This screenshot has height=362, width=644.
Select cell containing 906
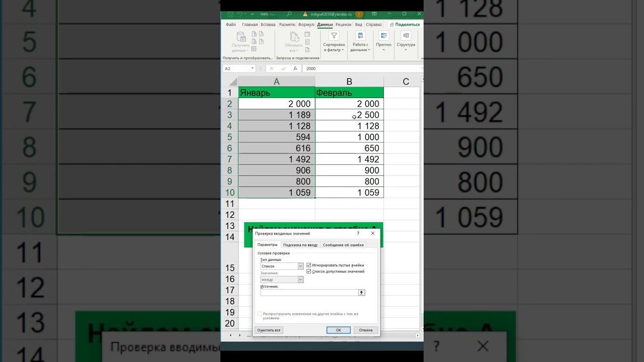(277, 170)
